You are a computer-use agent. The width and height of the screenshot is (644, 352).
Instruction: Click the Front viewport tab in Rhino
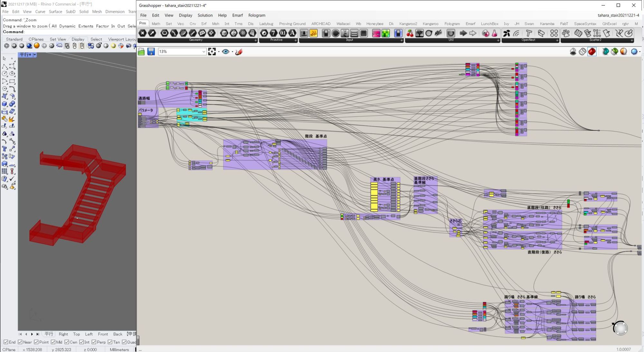pyautogui.click(x=103, y=334)
